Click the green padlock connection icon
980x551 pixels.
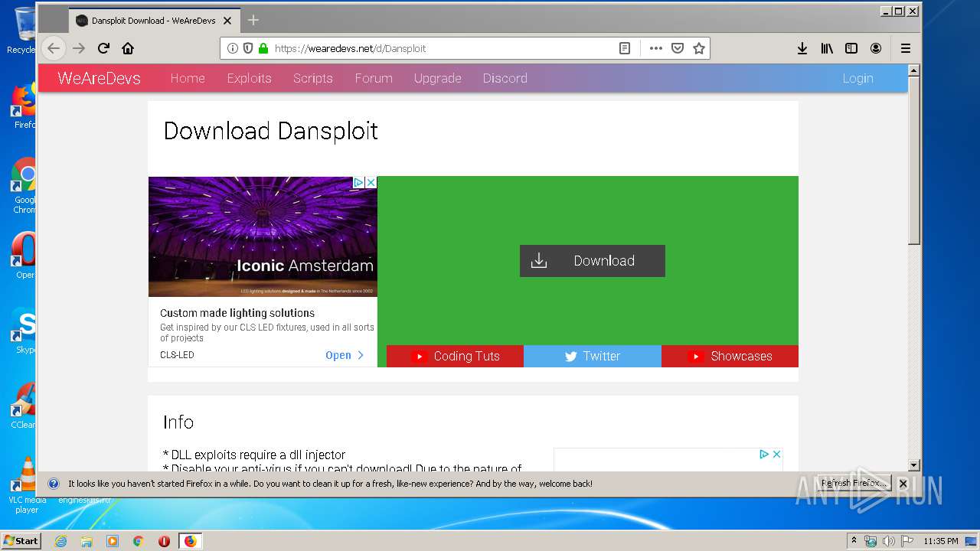(x=263, y=48)
